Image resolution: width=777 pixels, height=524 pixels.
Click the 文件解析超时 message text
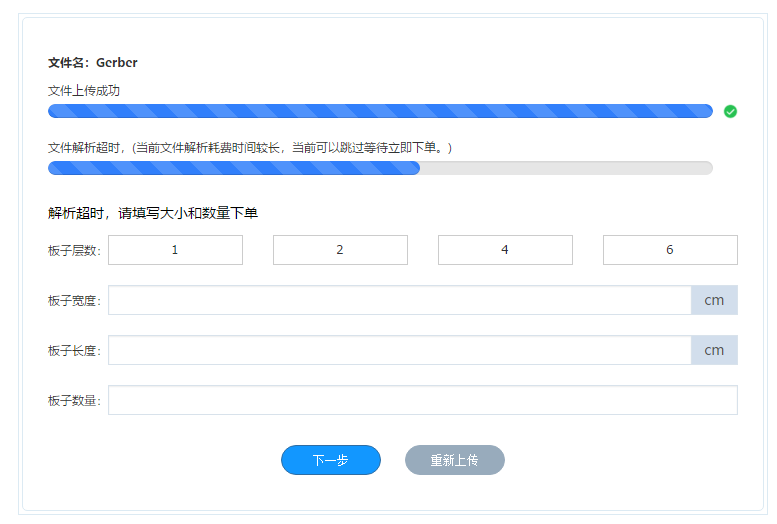(250, 148)
